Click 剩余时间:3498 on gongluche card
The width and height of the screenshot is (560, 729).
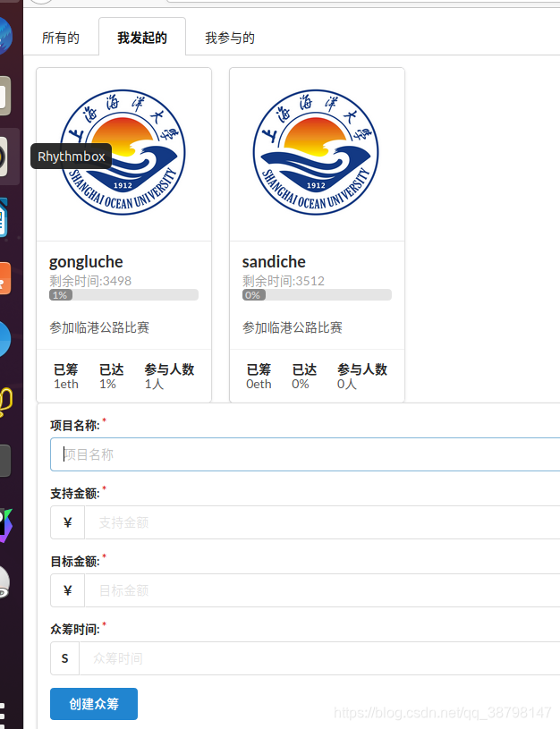click(90, 281)
